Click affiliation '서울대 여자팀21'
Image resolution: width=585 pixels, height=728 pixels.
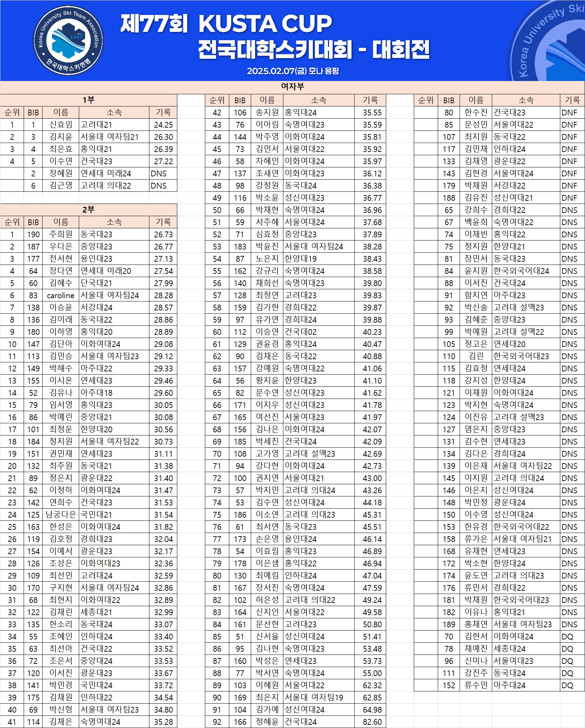(114, 137)
